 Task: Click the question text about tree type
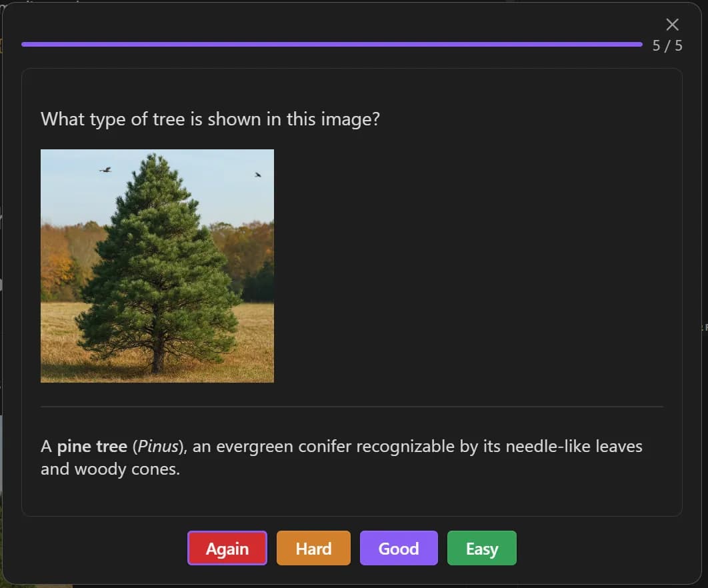point(211,119)
